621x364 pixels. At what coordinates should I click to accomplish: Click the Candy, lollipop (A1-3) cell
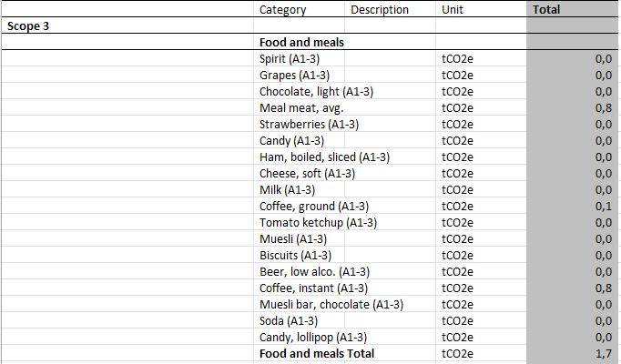(x=313, y=338)
